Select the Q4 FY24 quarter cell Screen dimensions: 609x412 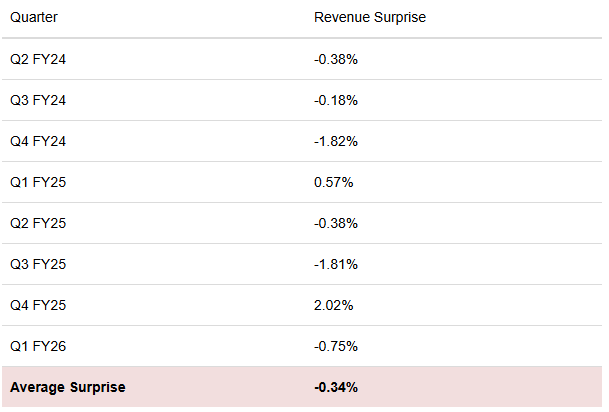tap(38, 141)
